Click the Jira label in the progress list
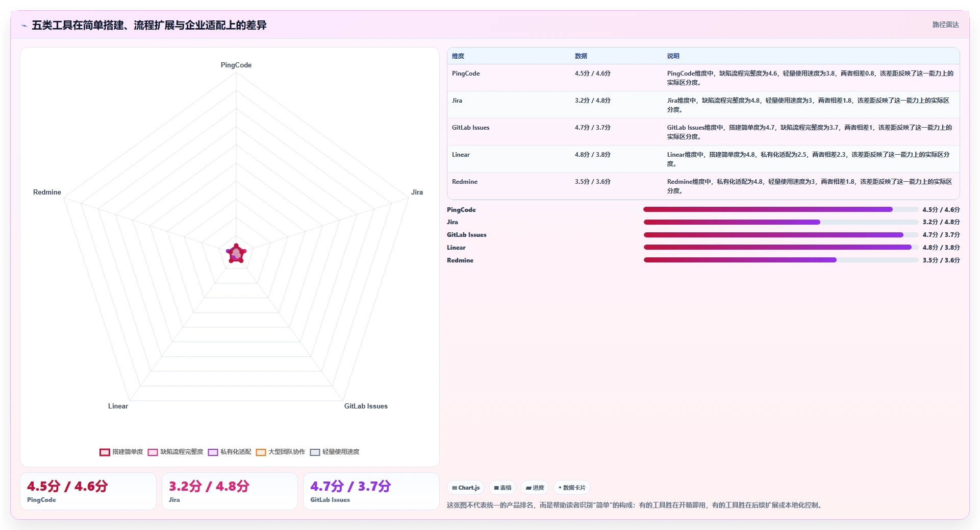 click(453, 222)
